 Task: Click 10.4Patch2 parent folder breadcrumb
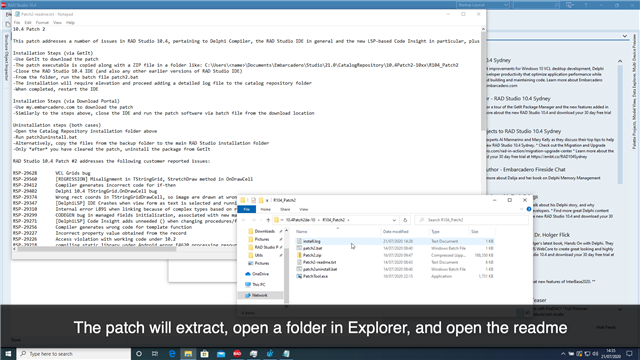(300, 220)
